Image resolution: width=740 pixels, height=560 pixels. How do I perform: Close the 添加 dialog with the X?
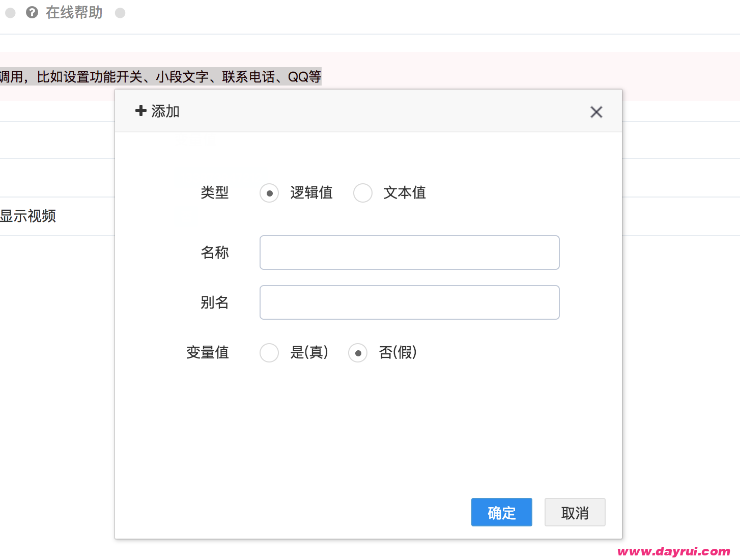[596, 112]
